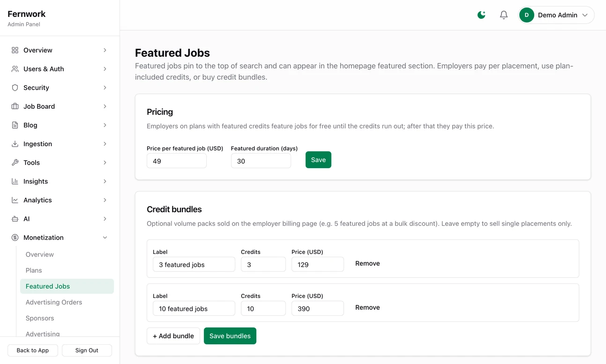
Task: Click Back to App button
Action: point(33,350)
